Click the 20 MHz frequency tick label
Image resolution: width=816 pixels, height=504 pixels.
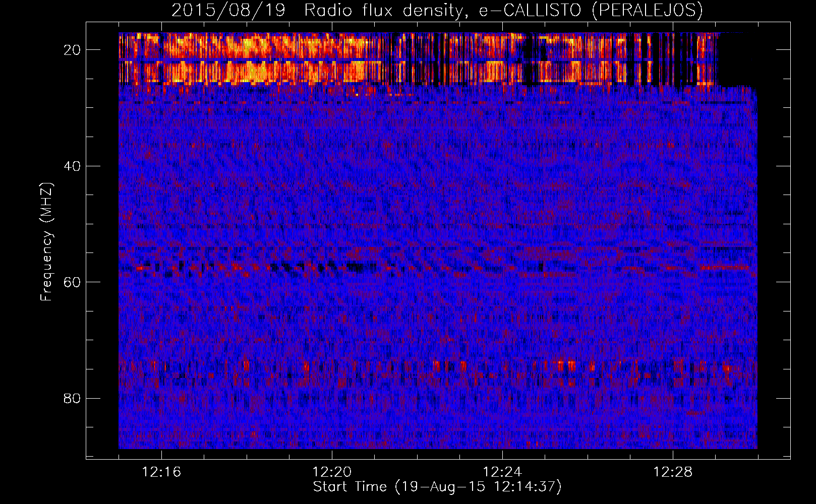coord(73,50)
